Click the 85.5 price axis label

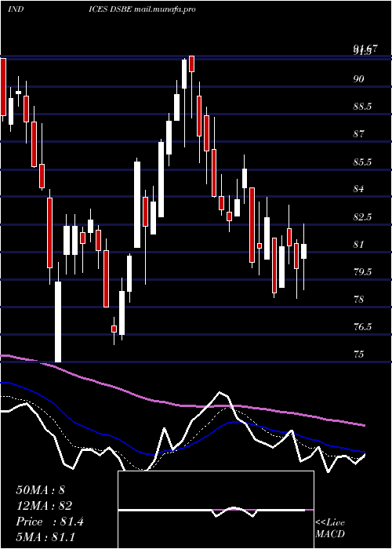(x=362, y=162)
